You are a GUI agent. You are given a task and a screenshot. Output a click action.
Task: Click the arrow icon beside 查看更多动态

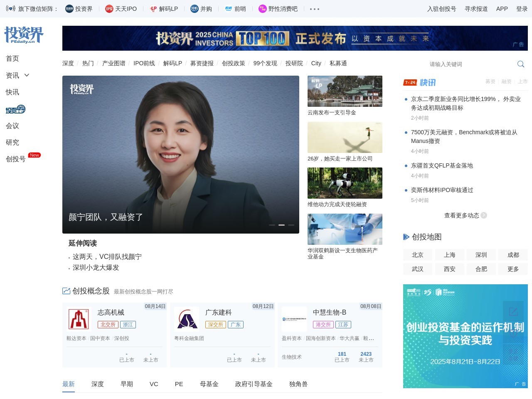[x=484, y=215]
